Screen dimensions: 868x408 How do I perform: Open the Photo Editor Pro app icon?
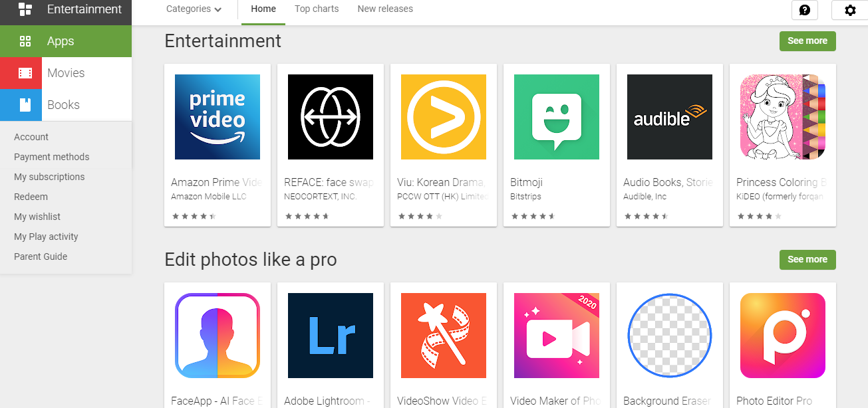coord(783,336)
